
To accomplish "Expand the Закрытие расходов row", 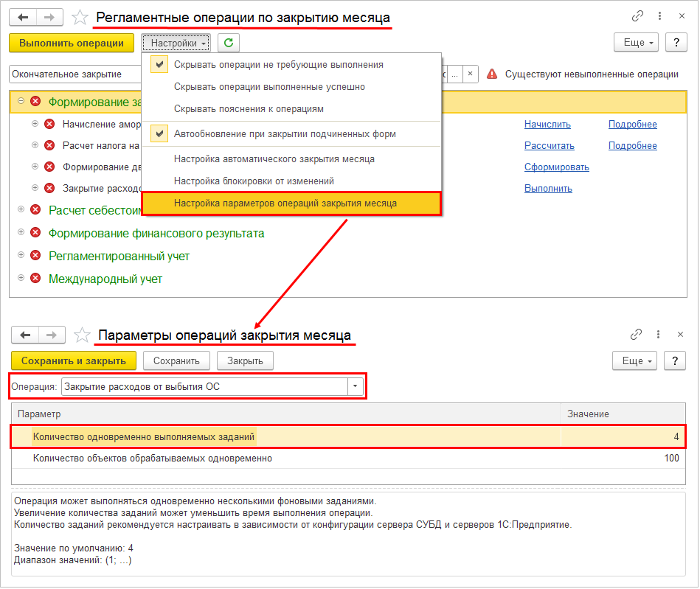I will (35, 188).
